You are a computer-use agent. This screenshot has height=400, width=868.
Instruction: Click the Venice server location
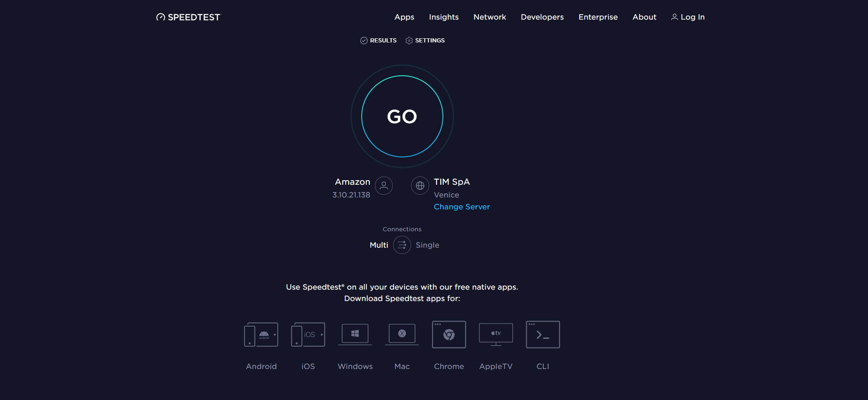click(x=446, y=195)
